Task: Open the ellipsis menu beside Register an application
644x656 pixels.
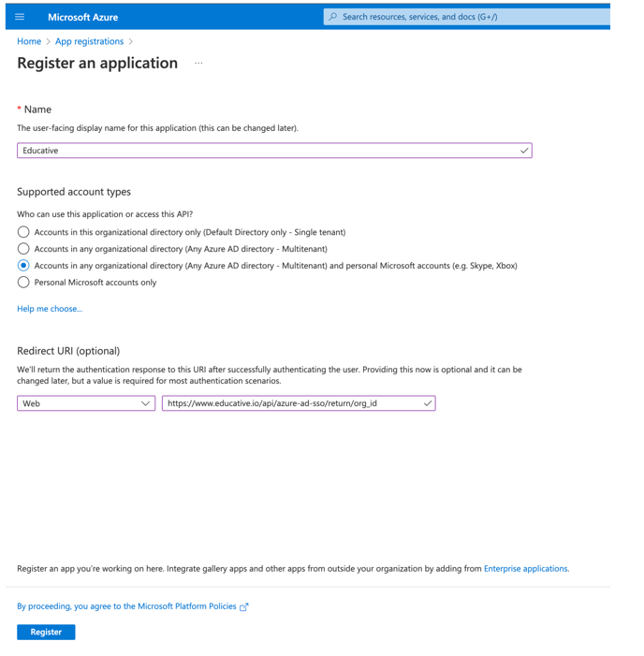Action: [x=198, y=64]
